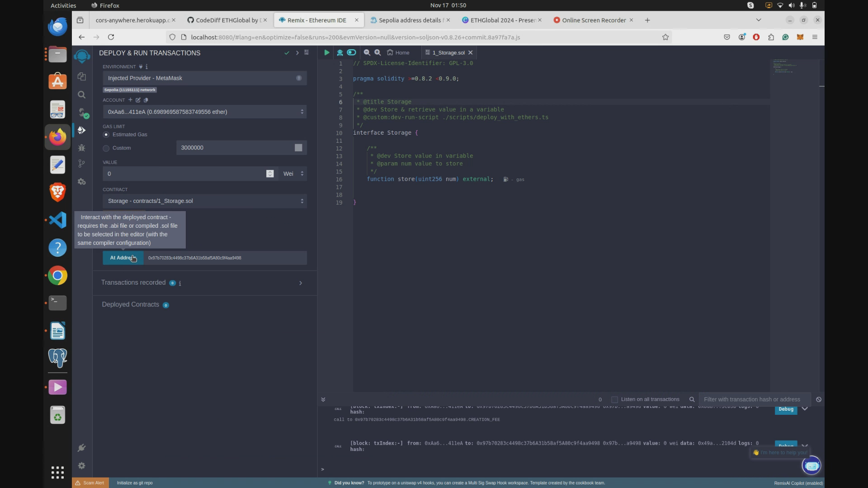
Task: Select Deploy & run transactions icon
Action: [x=82, y=130]
